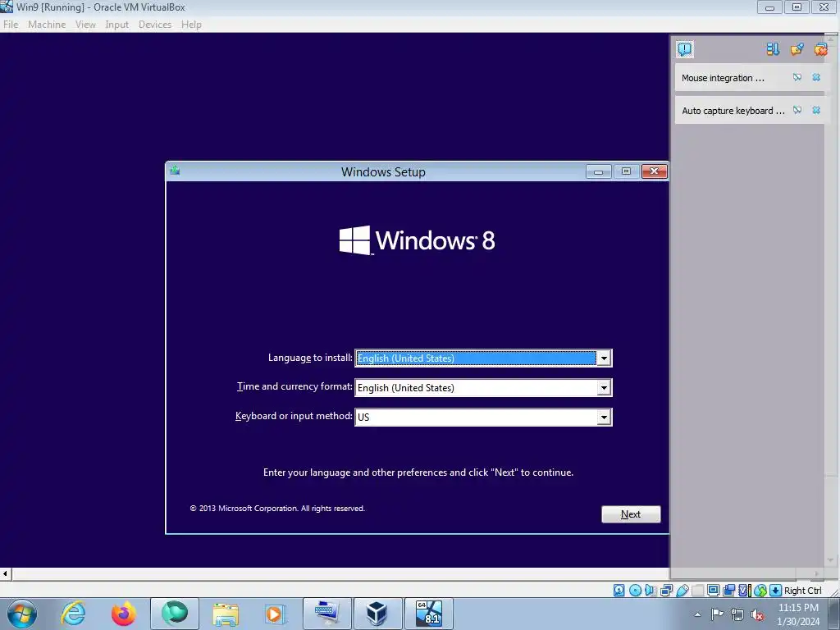This screenshot has height=630, width=840.
Task: Open the Input menu
Action: 116,25
